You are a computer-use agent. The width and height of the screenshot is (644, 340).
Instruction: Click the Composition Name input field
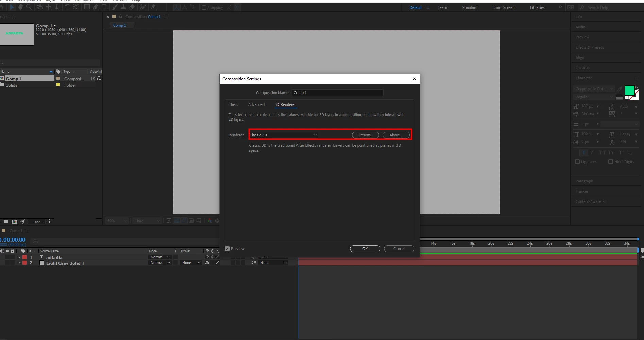[x=337, y=93]
